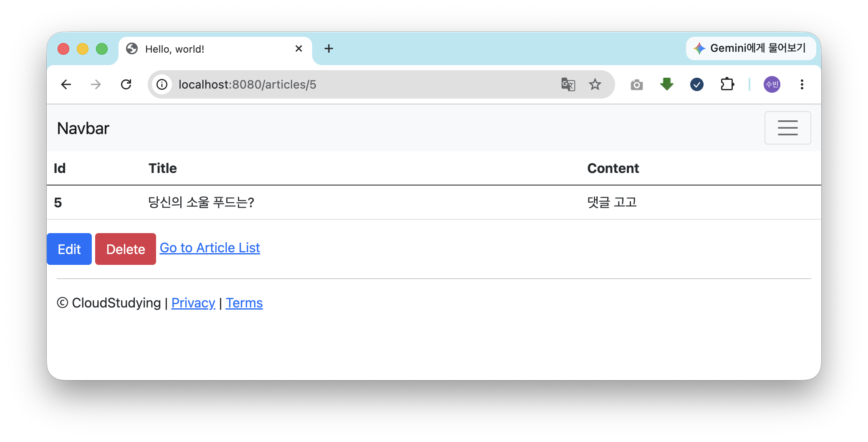The height and width of the screenshot is (442, 868).
Task: Go back to the previous page
Action: [66, 84]
